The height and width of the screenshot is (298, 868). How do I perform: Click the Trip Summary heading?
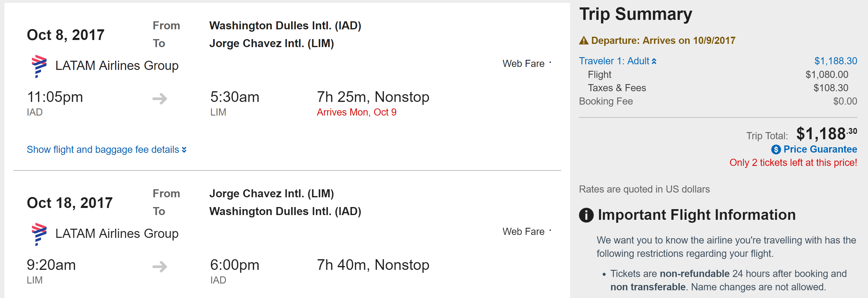coord(636,14)
